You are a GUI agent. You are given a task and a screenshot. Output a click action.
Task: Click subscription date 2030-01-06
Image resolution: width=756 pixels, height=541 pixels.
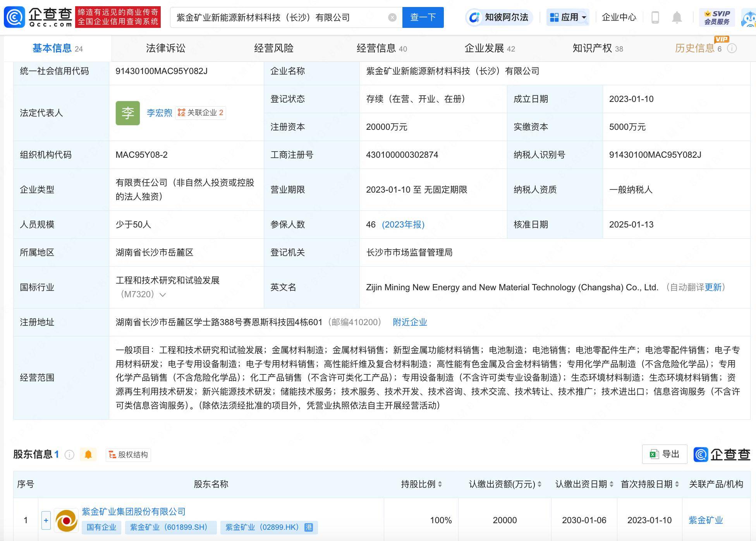click(x=584, y=520)
